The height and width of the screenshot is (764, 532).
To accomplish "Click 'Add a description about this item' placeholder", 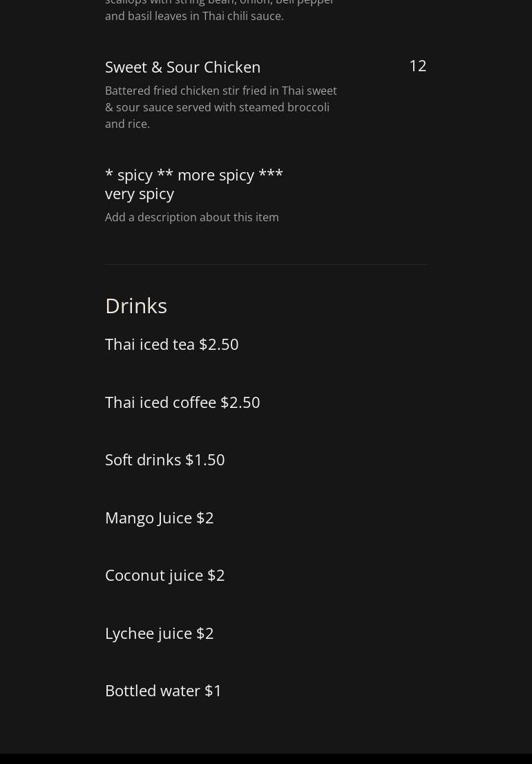I will (192, 217).
